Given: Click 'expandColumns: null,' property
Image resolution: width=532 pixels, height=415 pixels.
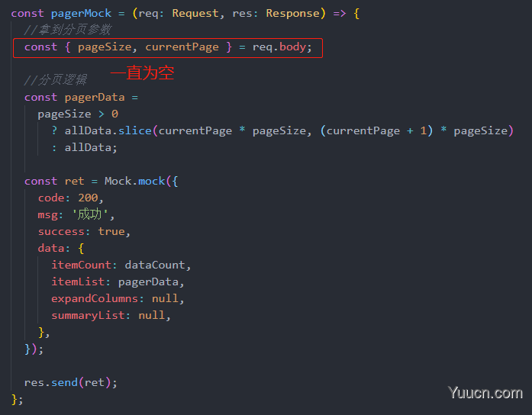Looking at the screenshot, I should [x=118, y=298].
